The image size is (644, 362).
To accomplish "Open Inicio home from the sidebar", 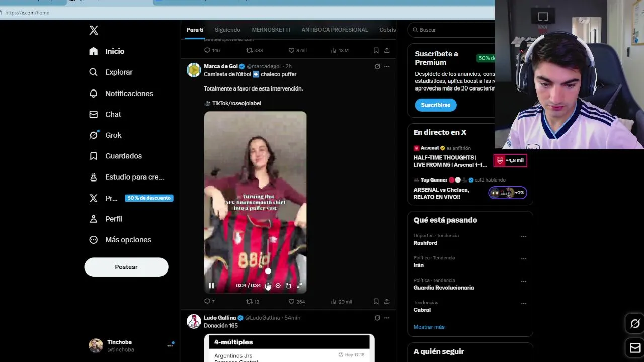I will (107, 51).
